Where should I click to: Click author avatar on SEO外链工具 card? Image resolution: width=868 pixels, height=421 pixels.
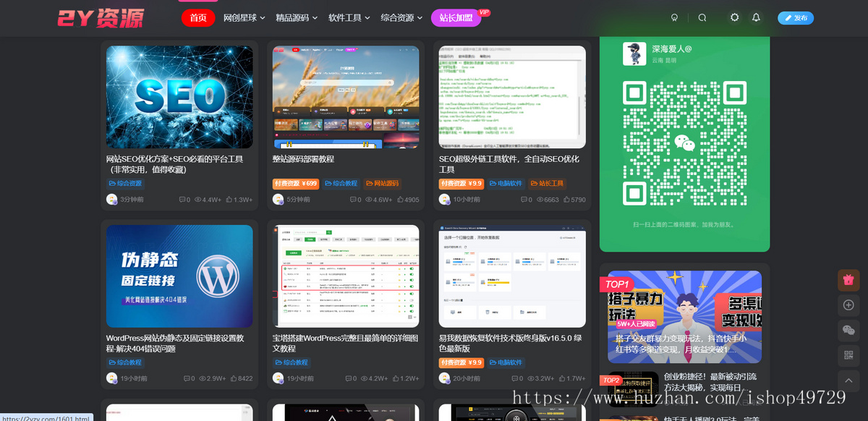pos(445,199)
